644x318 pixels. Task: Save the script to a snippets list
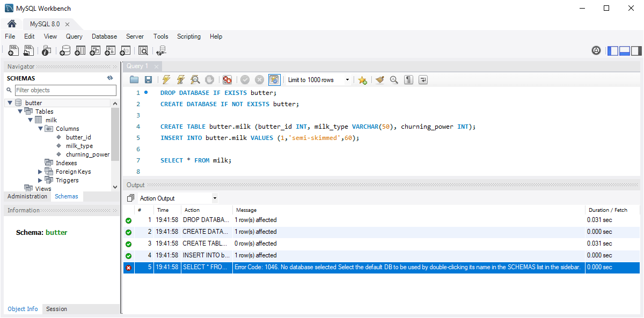362,79
